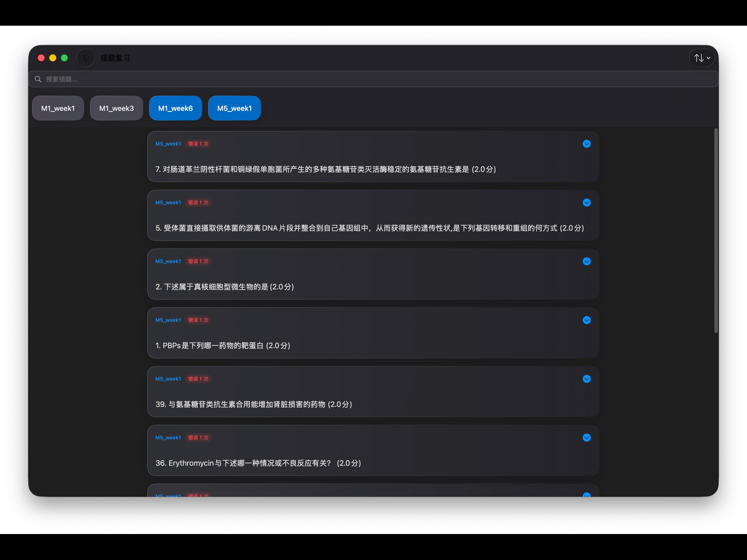The image size is (747, 560).
Task: Click the M5_week1 tag on question 1
Action: 168,320
